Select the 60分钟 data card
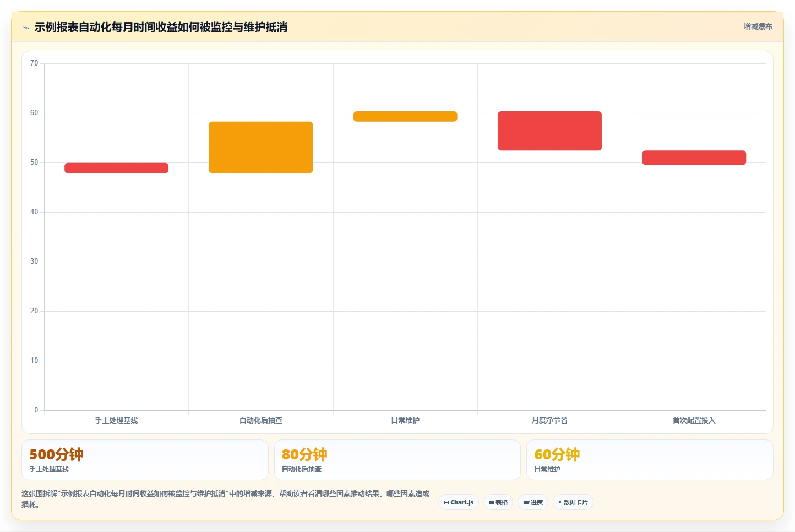 tap(650, 460)
